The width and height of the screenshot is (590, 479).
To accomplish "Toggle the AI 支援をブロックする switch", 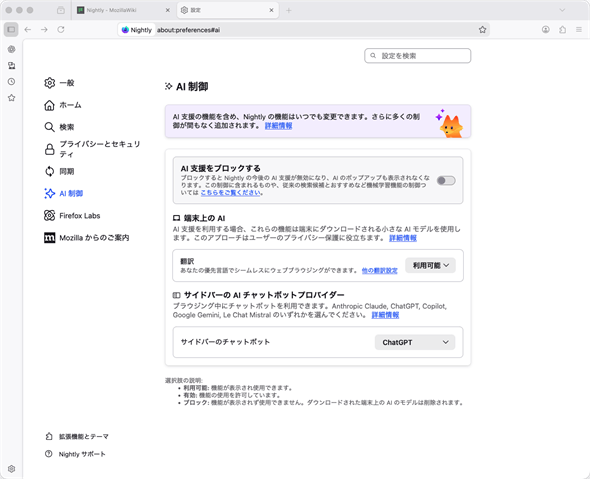I will click(x=446, y=181).
